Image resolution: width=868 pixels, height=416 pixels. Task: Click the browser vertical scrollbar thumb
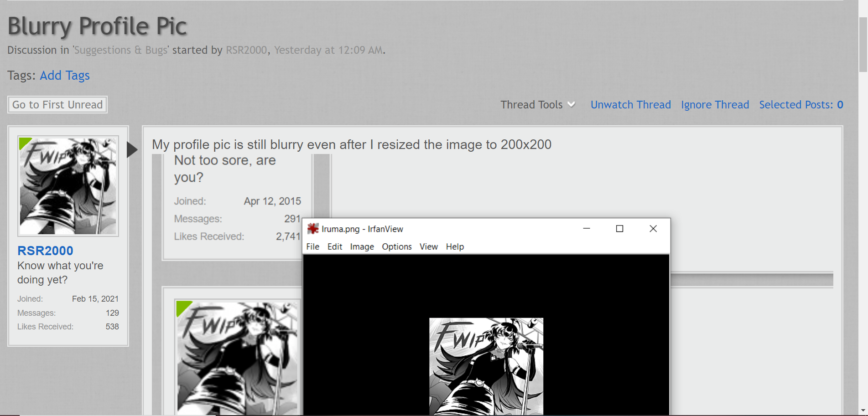pos(863,45)
